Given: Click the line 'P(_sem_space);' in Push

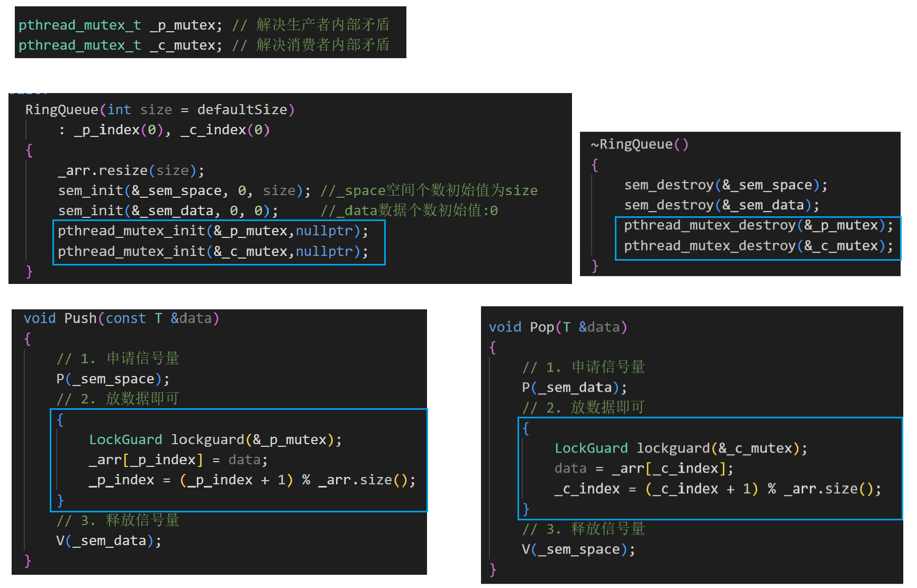Looking at the screenshot, I should pos(113,379).
